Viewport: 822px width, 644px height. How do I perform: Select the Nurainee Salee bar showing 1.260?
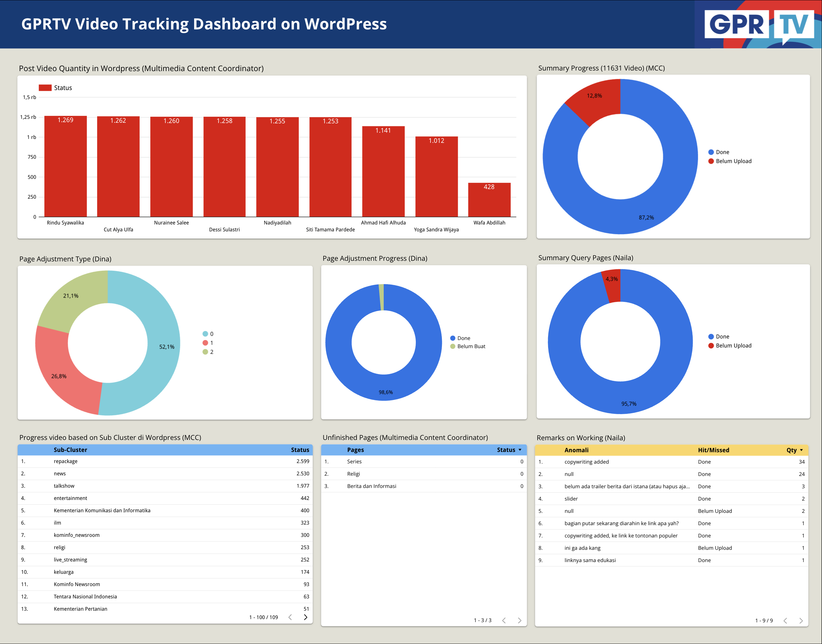(172, 167)
